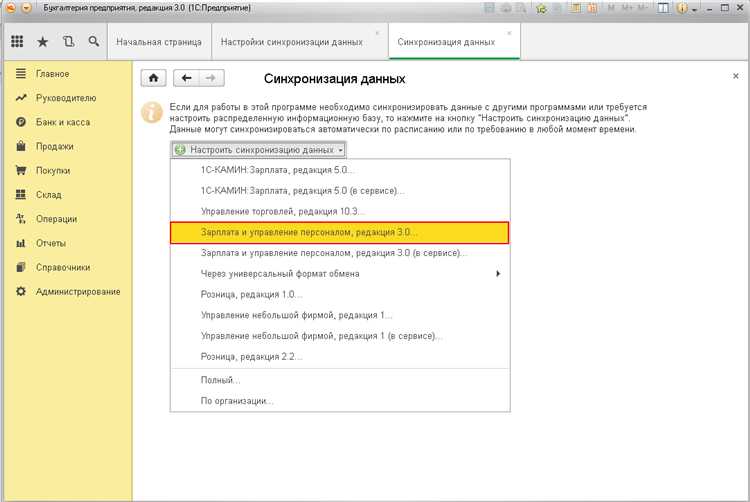Close the Синхронизация данных tab
Image resolution: width=750 pixels, height=502 pixels.
click(509, 33)
